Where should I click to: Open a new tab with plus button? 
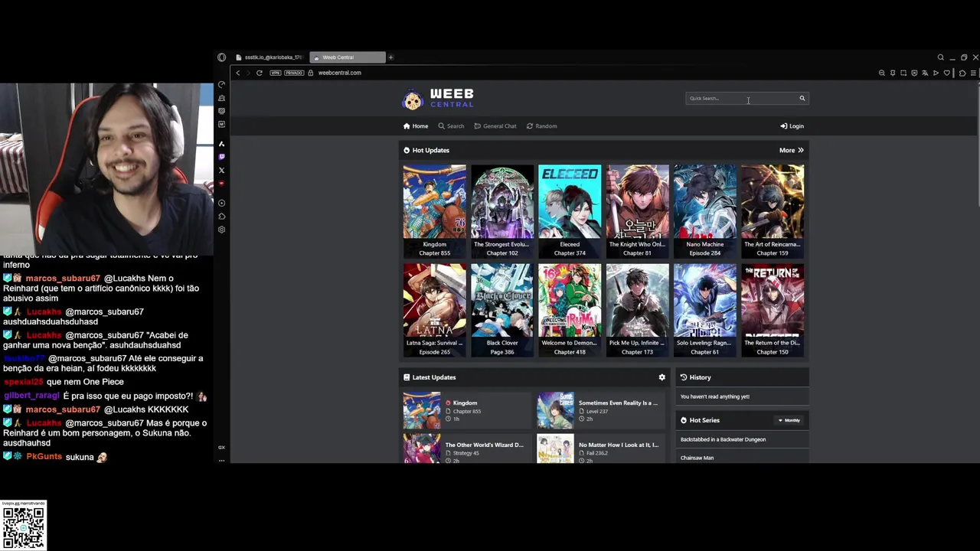[390, 57]
